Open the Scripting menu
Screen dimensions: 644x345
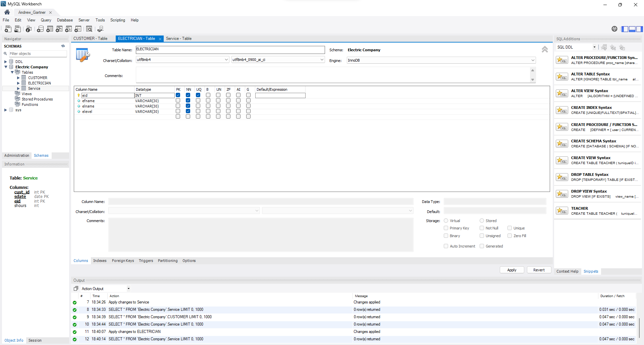[118, 20]
